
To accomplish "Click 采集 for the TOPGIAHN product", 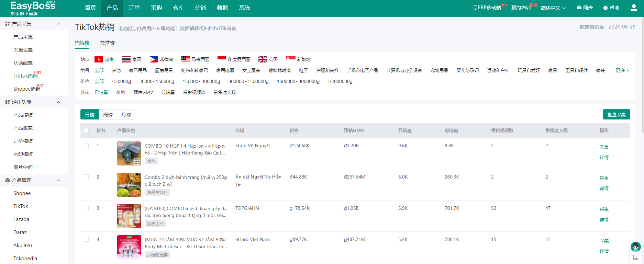I will 604,209.
